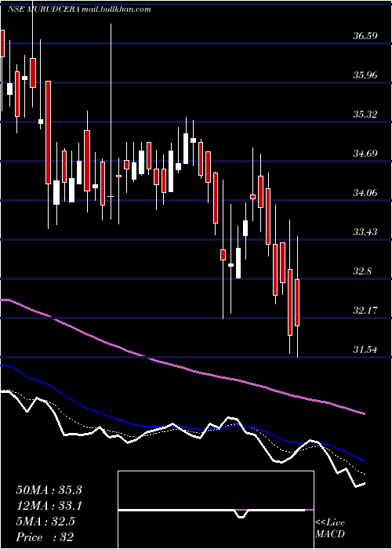
Task: Click the 35.96 price axis label
Action: click(x=364, y=75)
